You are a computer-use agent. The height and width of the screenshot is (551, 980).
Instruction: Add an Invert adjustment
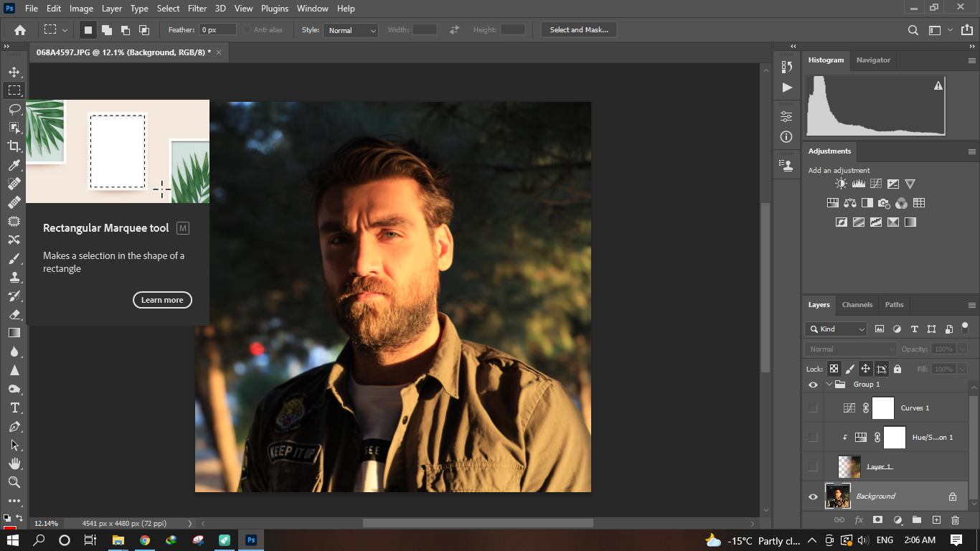pyautogui.click(x=842, y=222)
